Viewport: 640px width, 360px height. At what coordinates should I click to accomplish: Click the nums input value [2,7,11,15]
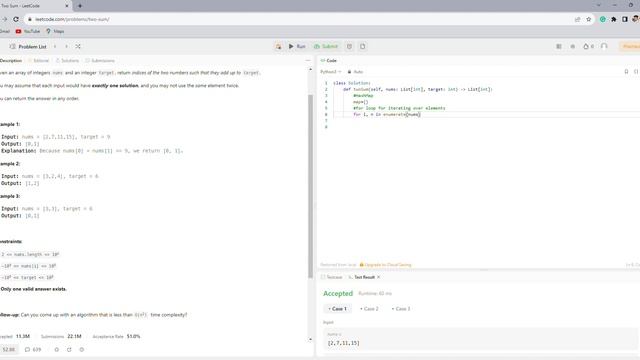[x=344, y=343]
